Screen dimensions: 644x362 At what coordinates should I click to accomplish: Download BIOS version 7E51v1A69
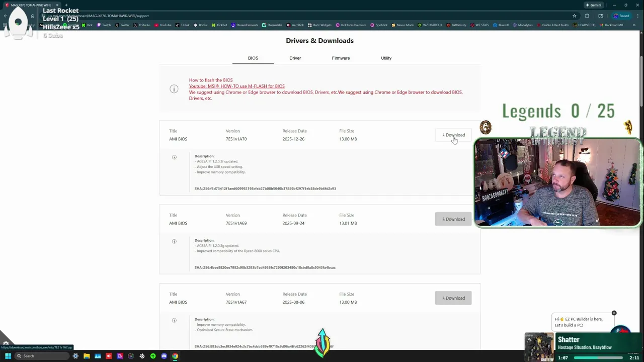[453, 219]
